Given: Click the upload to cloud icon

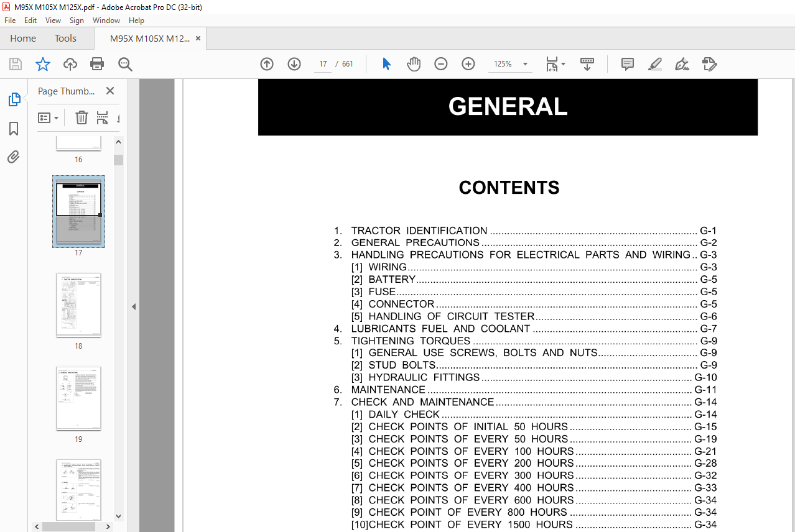Looking at the screenshot, I should point(70,64).
